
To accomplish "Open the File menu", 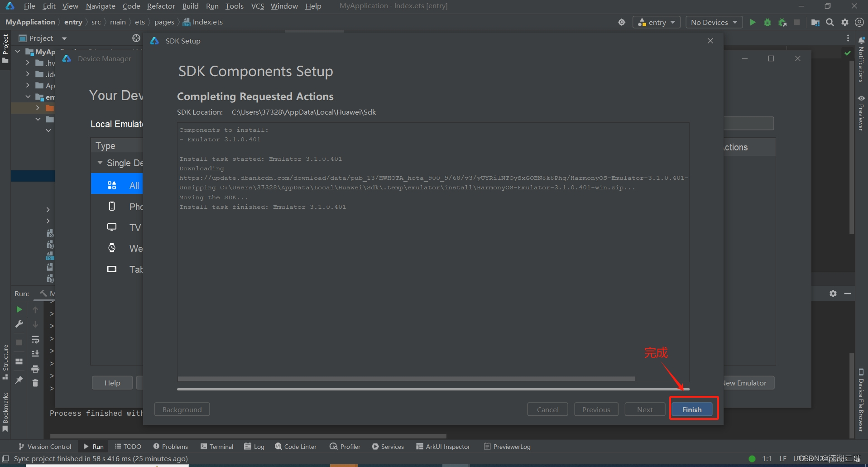I will coord(29,6).
